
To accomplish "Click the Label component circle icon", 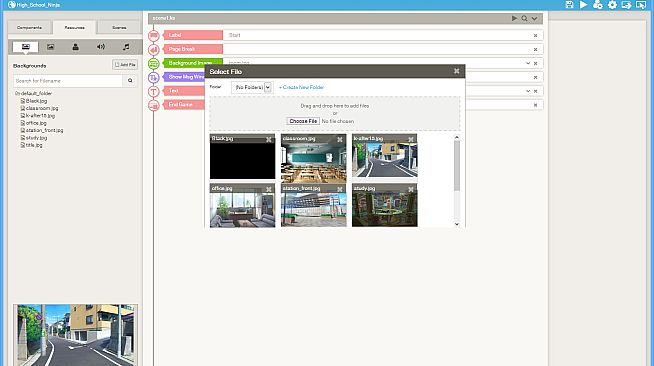I will coord(153,35).
